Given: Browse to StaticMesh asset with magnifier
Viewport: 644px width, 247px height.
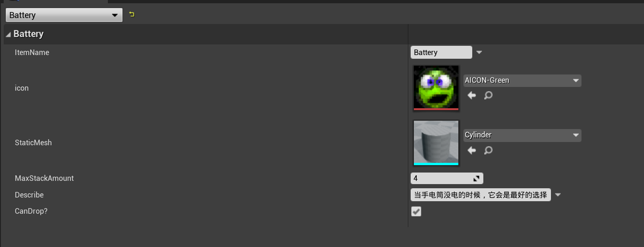Looking at the screenshot, I should click(488, 150).
